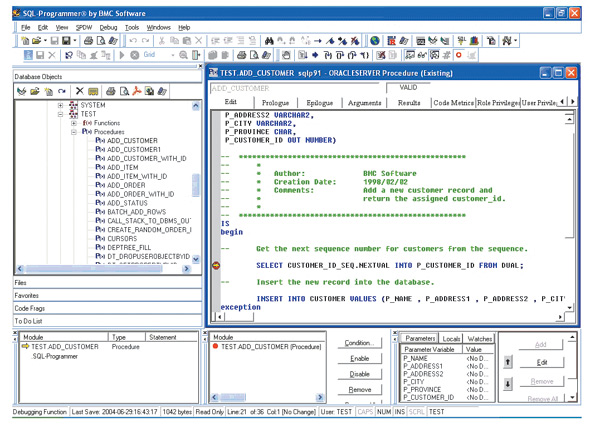Screen dimensions: 600x427
Task: Click the blue right arrow debug icon
Action: pyautogui.click(x=315, y=55)
